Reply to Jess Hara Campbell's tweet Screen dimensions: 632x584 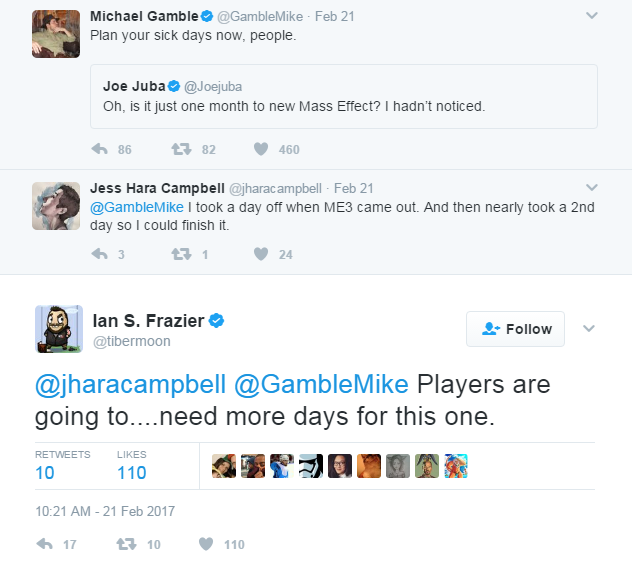(x=99, y=254)
